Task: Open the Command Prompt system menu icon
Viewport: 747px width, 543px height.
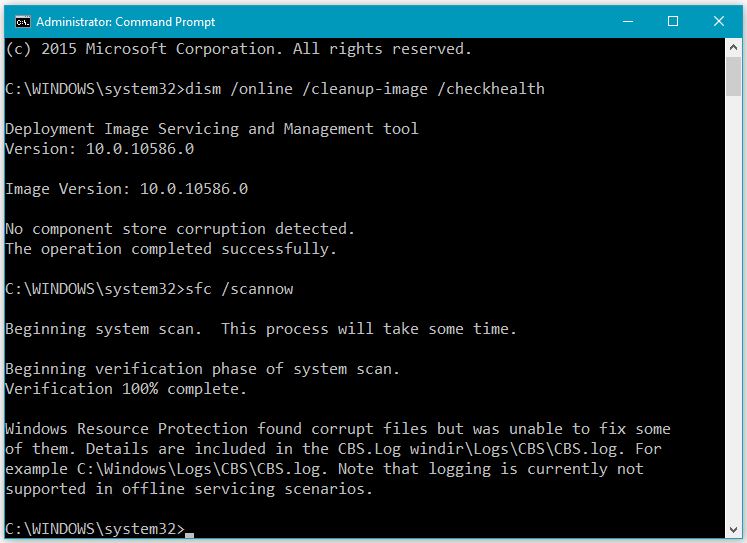Action: tap(22, 22)
